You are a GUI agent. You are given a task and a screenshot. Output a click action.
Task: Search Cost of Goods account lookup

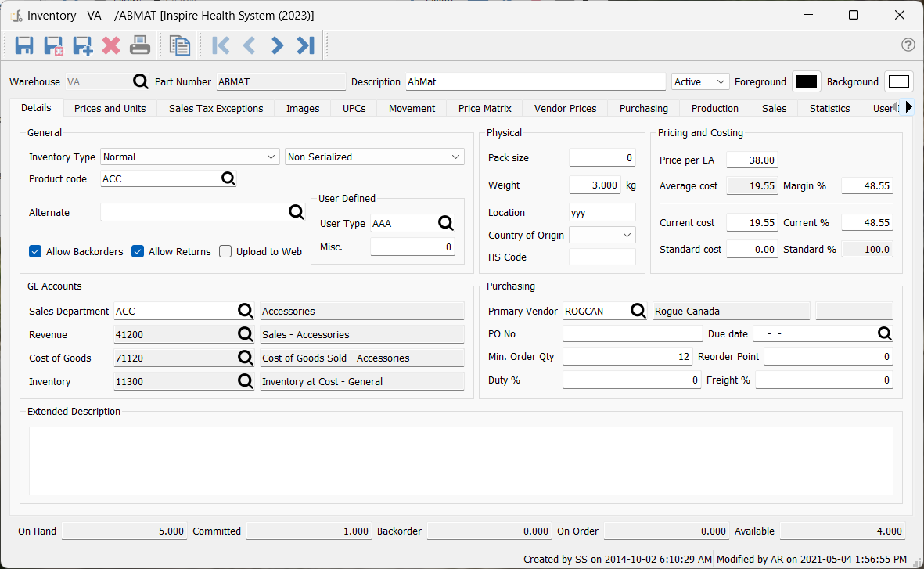[245, 358]
